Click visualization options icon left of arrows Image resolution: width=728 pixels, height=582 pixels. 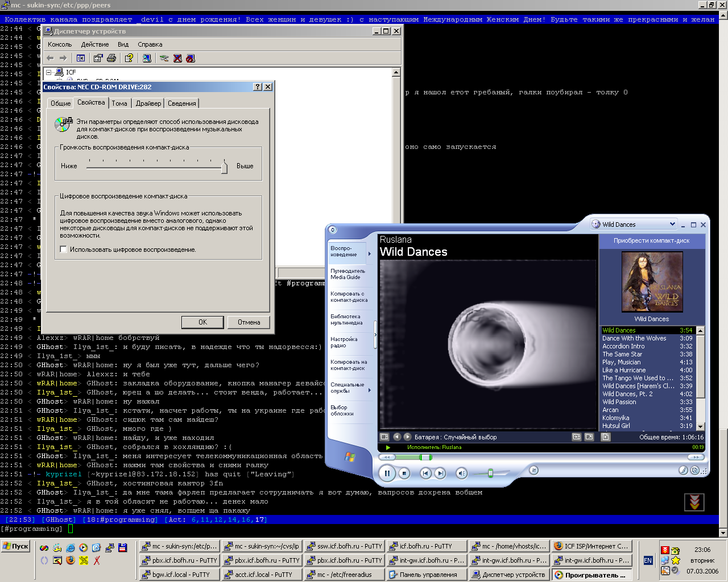[x=384, y=437]
